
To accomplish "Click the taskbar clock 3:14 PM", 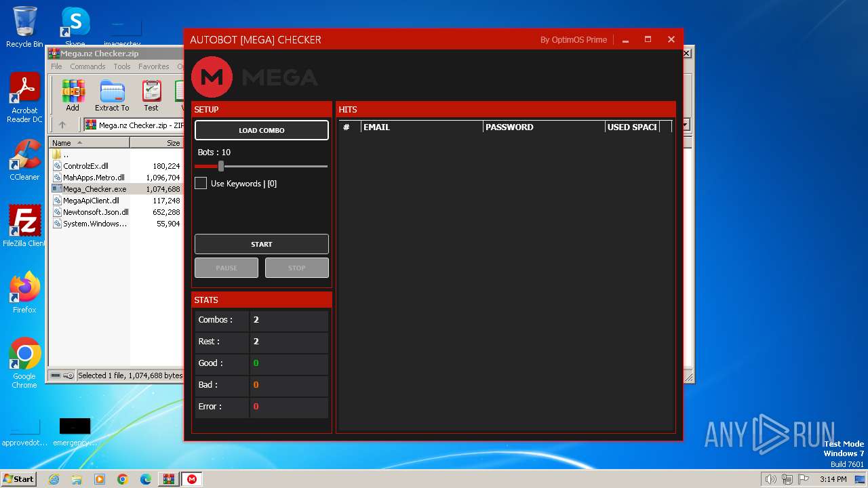I will pyautogui.click(x=833, y=479).
